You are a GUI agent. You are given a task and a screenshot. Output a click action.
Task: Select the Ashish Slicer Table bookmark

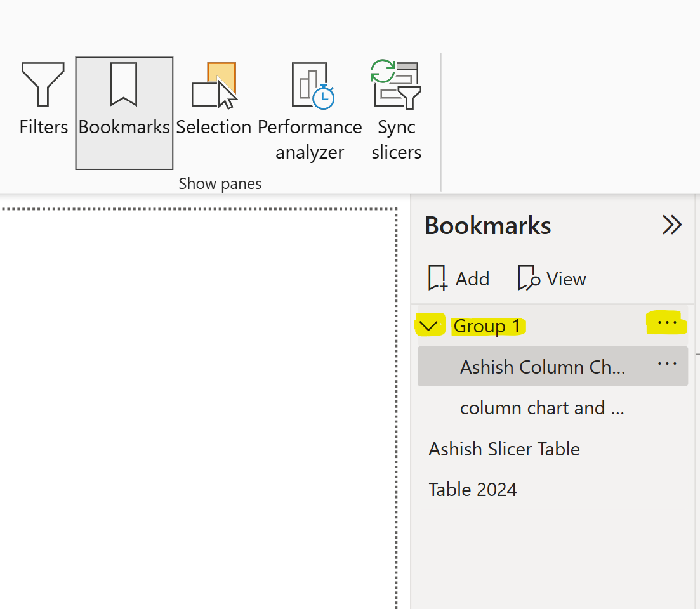coord(504,449)
